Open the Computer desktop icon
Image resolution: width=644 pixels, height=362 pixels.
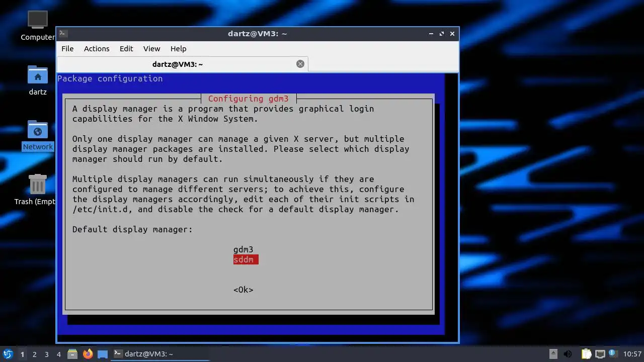(x=38, y=25)
